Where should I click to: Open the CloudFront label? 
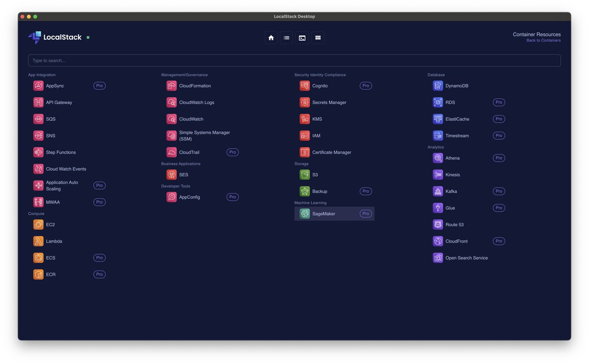pyautogui.click(x=457, y=241)
